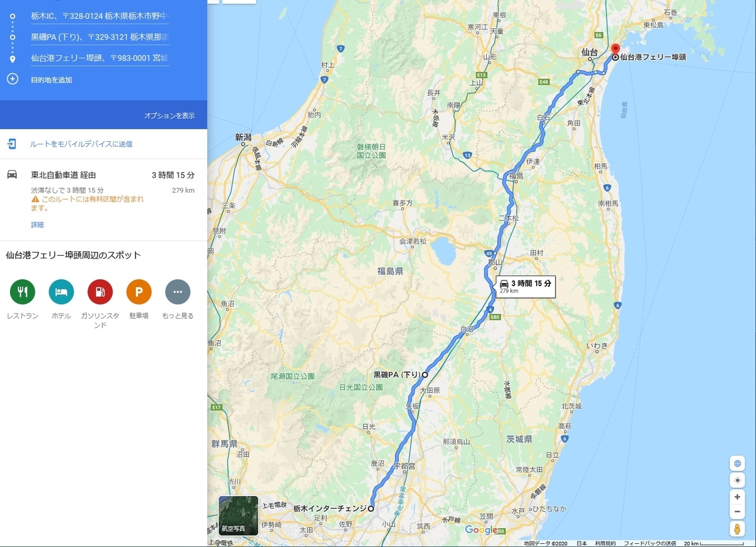Find gas stations (ガソリンスタンド) icon
Viewport: 756px width, 547px height.
[100, 292]
